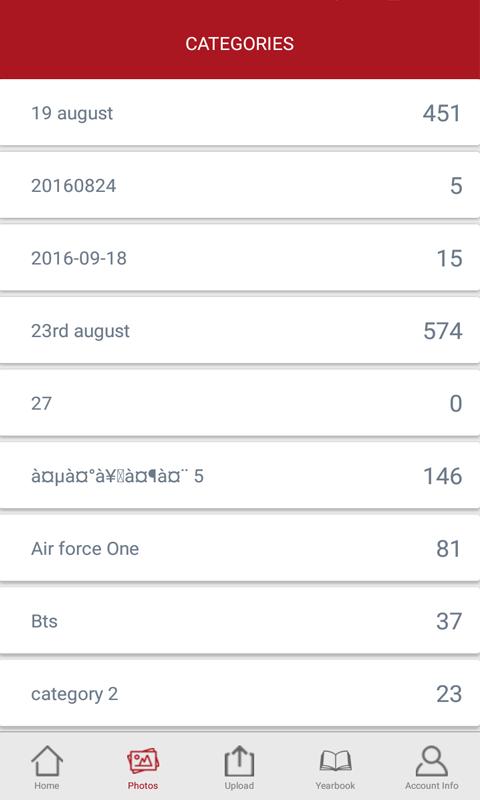The image size is (480, 800).
Task: Tap the Home house icon
Action: tap(47, 761)
